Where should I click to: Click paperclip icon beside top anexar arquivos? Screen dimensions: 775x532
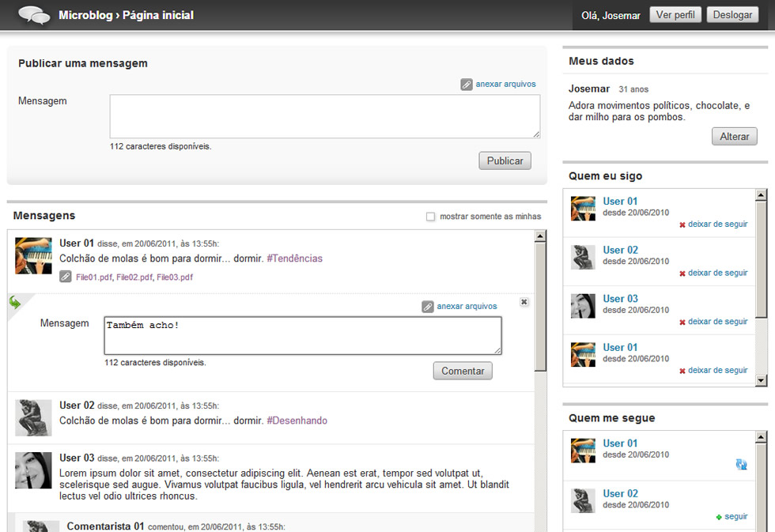coord(466,85)
